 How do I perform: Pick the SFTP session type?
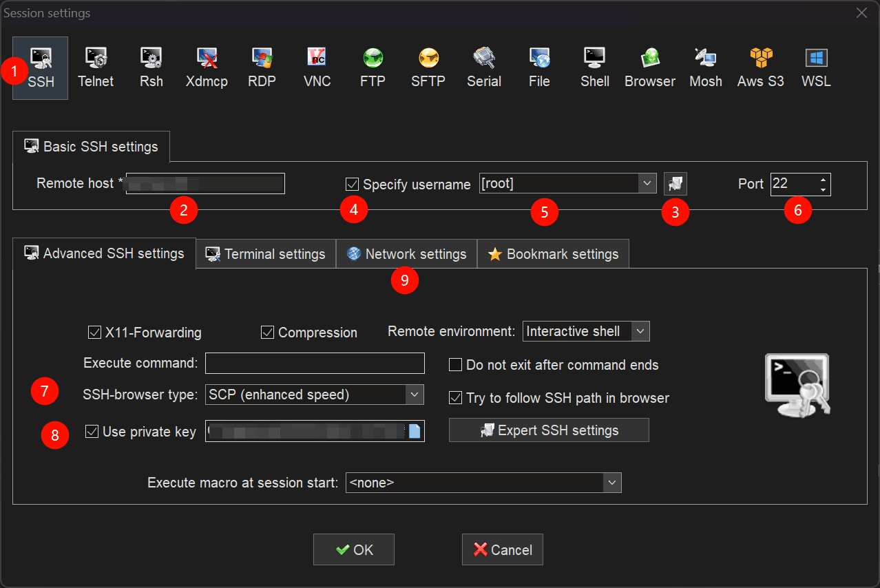coord(428,67)
